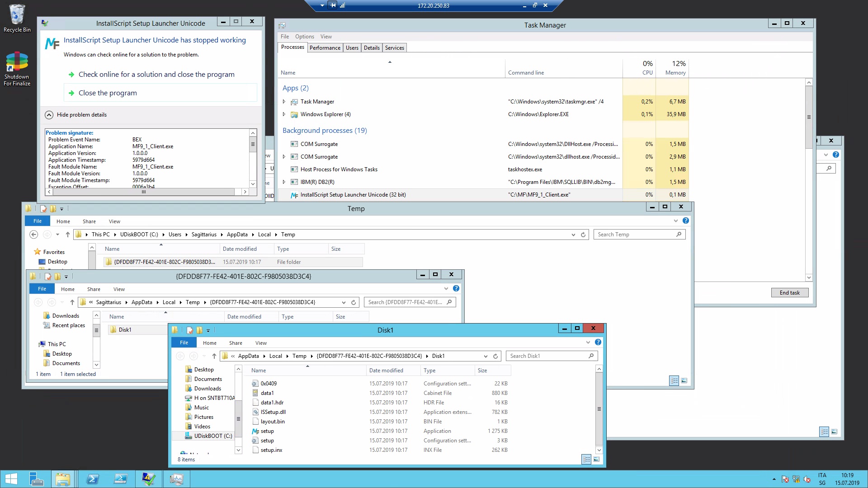The height and width of the screenshot is (488, 868).
Task: Select the Disk1 folder in the GUID window
Action: pyautogui.click(x=125, y=330)
